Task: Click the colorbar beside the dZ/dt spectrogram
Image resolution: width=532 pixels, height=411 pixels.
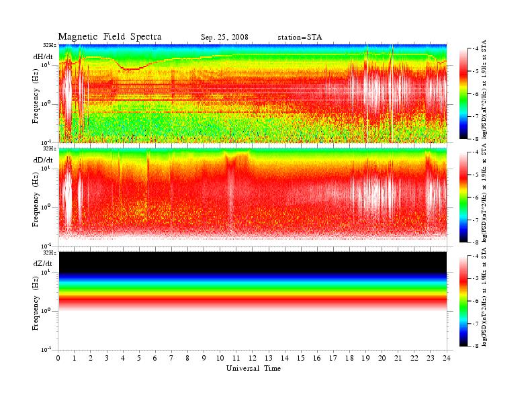Action: coord(463,301)
